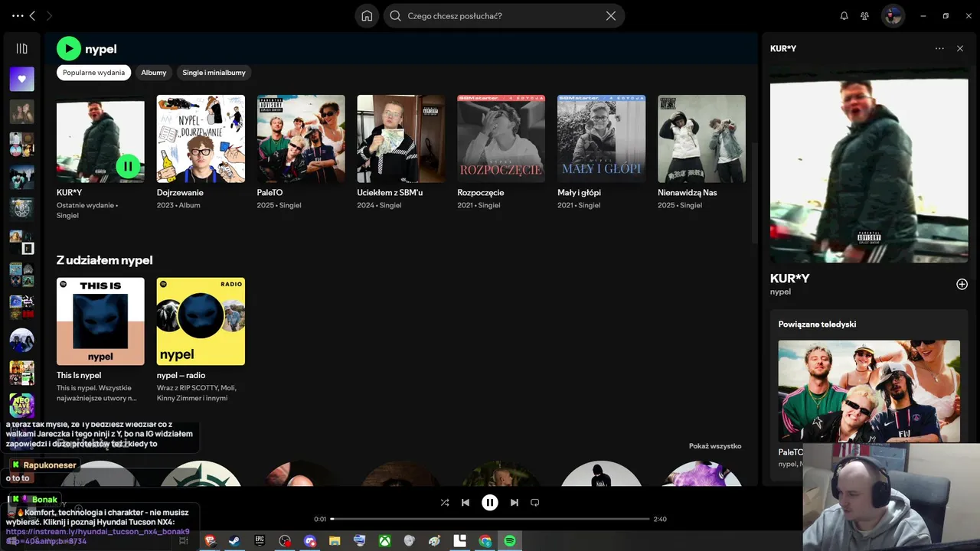Image resolution: width=980 pixels, height=551 pixels.
Task: Open the NEO RAVE playlist in sidebar
Action: (21, 406)
